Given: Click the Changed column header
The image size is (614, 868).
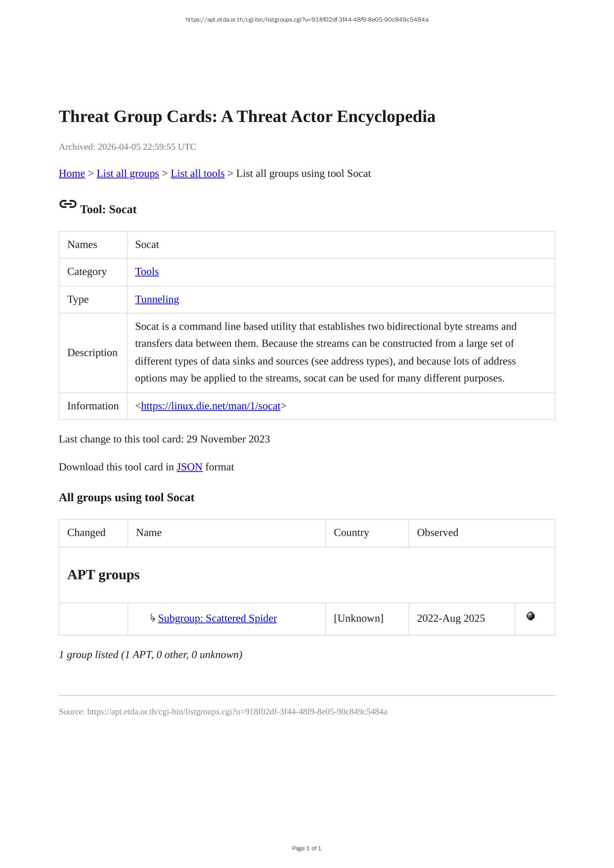Looking at the screenshot, I should pyautogui.click(x=87, y=533).
